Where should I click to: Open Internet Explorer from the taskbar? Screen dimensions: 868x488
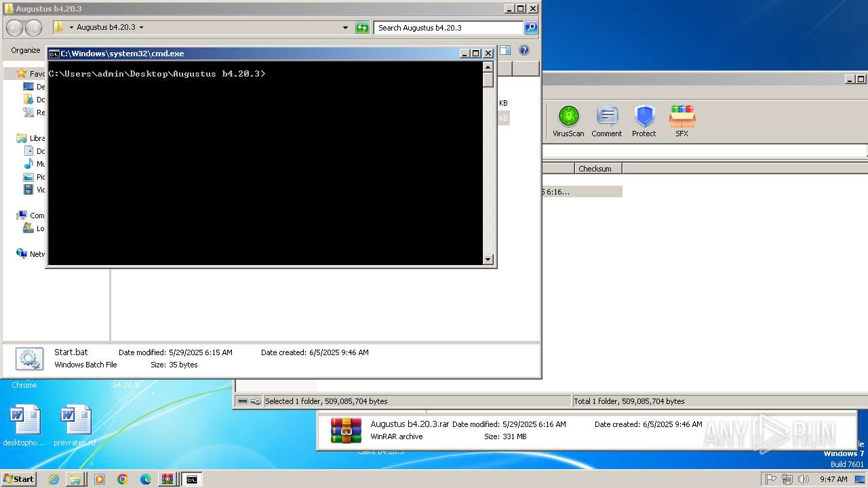54,479
